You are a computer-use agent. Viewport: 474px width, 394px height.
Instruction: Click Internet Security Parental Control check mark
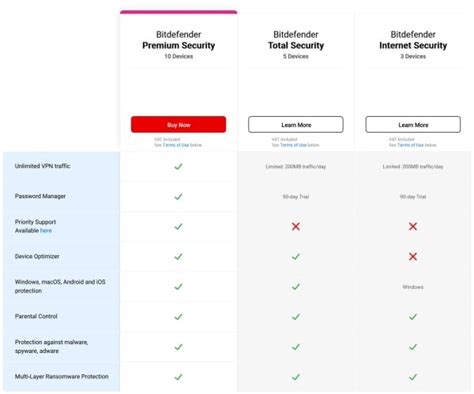point(413,317)
